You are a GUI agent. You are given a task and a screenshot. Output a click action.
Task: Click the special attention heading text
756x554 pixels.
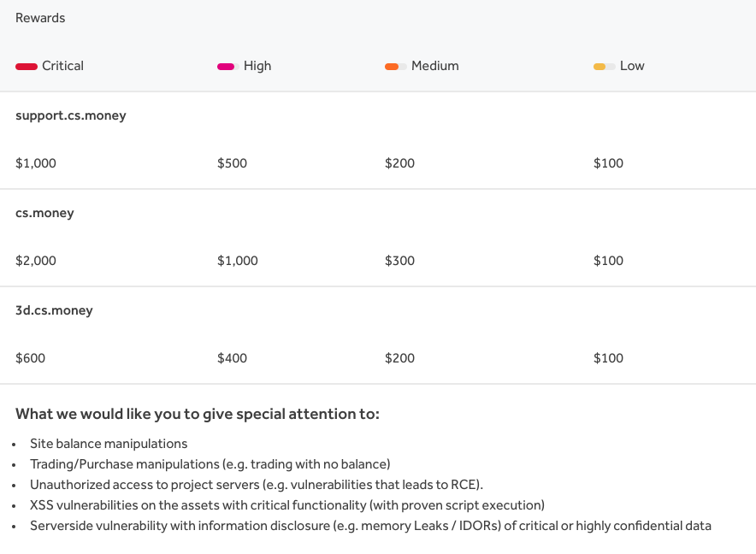tap(198, 414)
